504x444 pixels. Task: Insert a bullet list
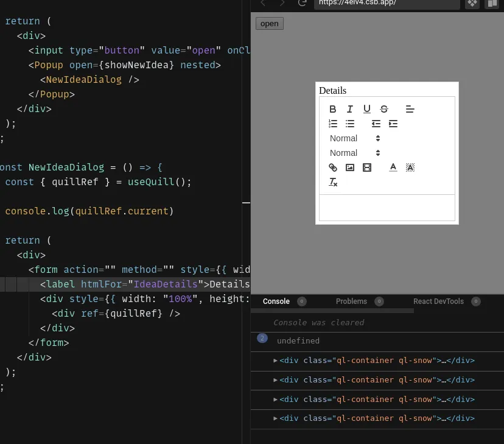click(x=350, y=124)
